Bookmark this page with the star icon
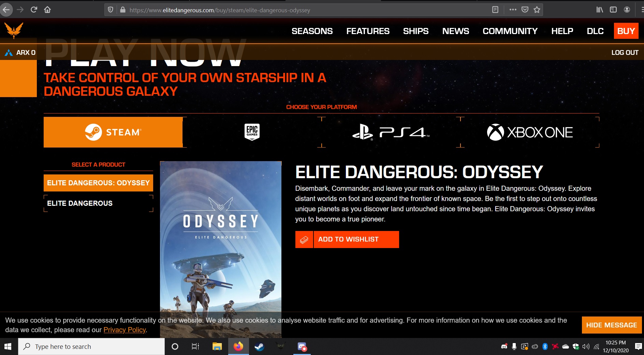Image resolution: width=644 pixels, height=355 pixels. point(537,10)
